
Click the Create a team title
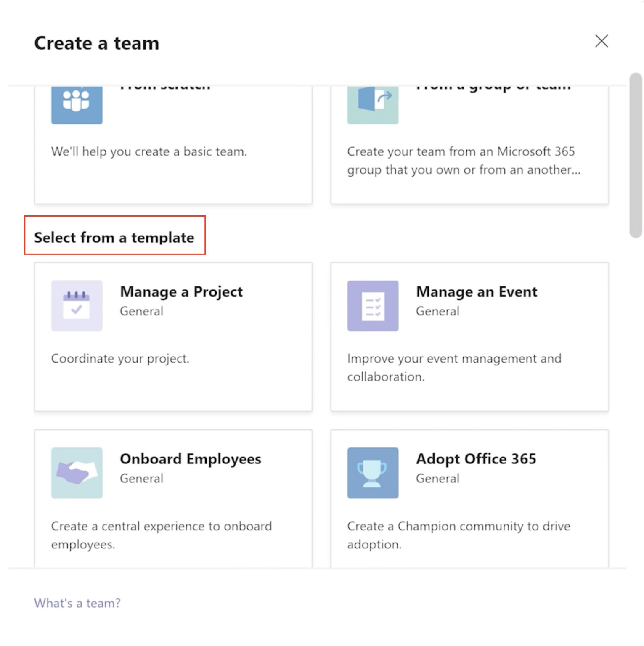click(96, 42)
